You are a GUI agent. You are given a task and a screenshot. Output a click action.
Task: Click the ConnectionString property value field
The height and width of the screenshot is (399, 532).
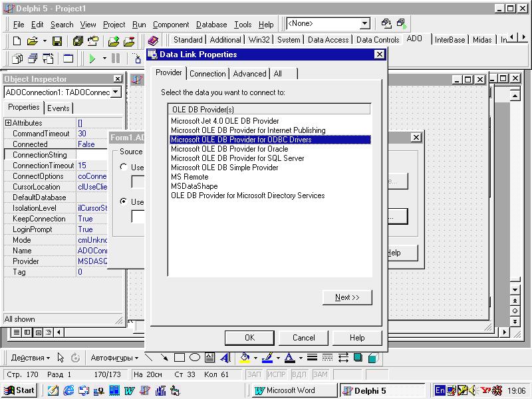tap(92, 155)
